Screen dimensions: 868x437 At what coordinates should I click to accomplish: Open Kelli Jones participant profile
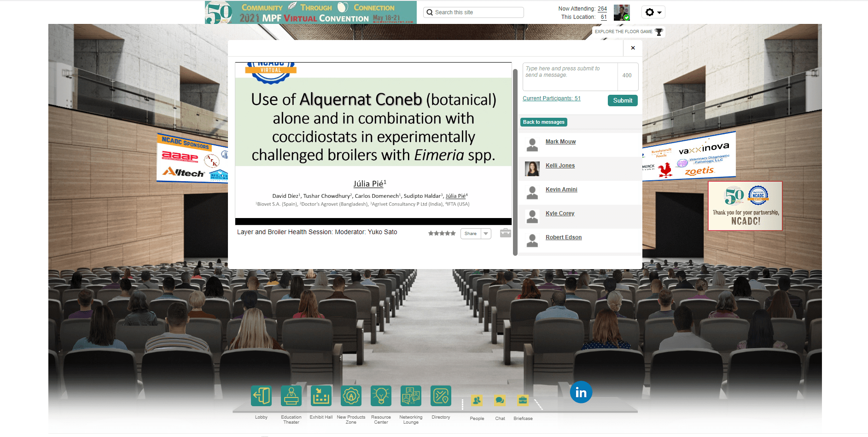(x=560, y=166)
